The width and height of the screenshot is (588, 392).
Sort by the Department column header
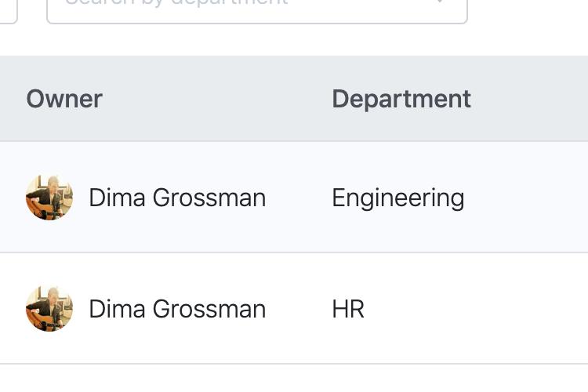pyautogui.click(x=401, y=99)
